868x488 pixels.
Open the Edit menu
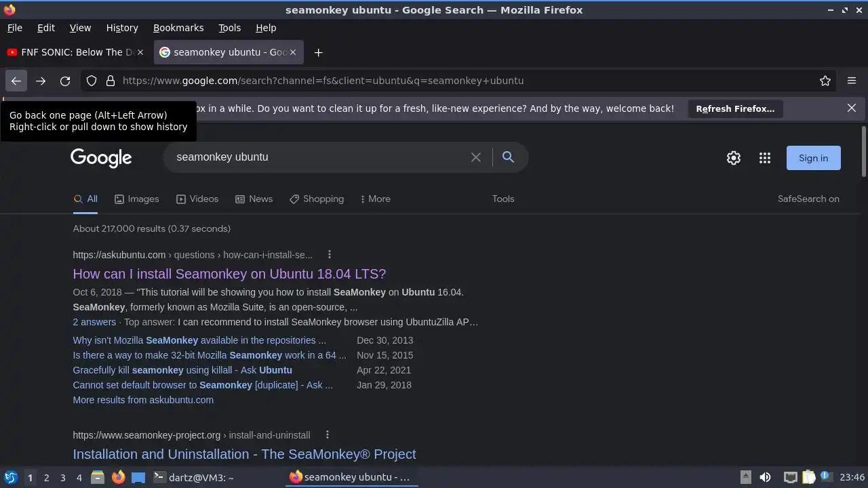46,28
